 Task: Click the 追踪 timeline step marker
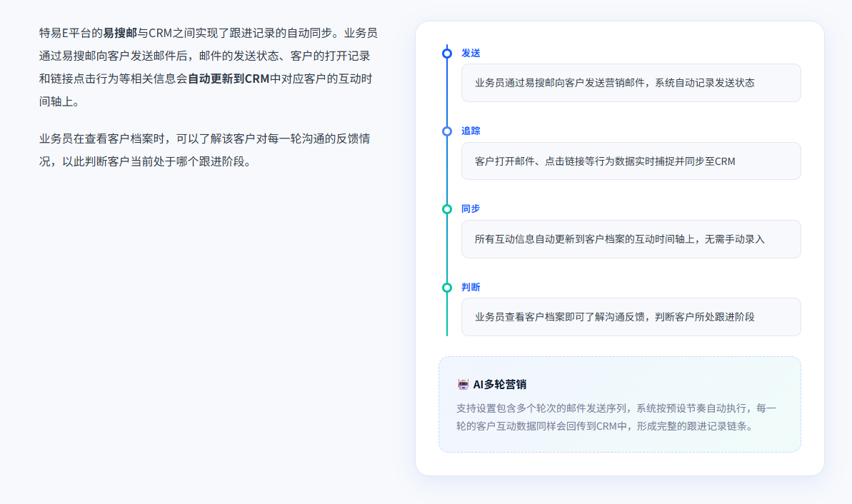point(446,131)
